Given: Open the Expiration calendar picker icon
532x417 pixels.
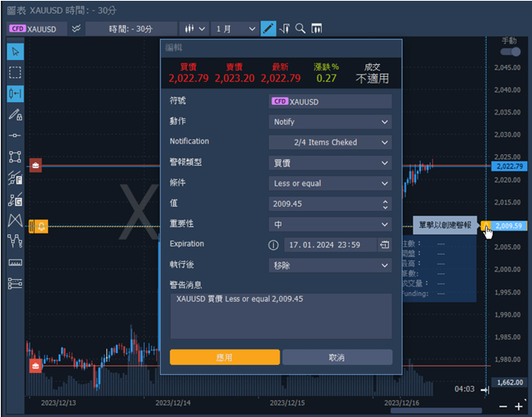Looking at the screenshot, I should (384, 244).
